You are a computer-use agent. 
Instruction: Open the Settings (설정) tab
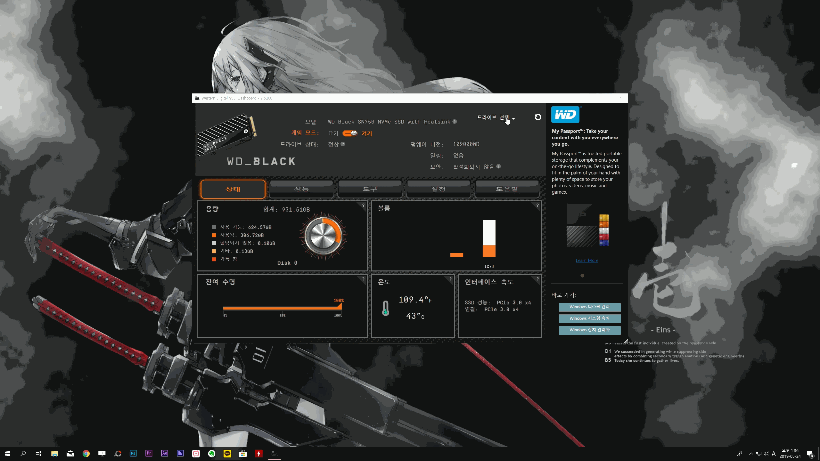click(x=438, y=189)
